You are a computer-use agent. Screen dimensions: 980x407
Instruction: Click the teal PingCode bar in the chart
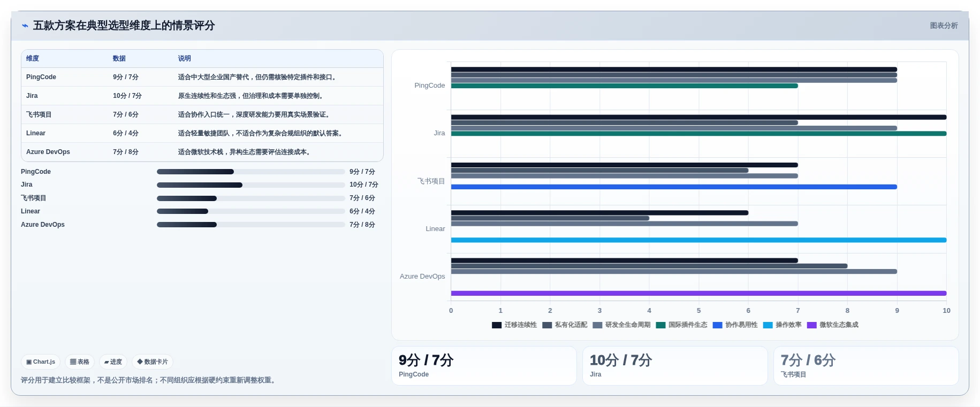625,86
